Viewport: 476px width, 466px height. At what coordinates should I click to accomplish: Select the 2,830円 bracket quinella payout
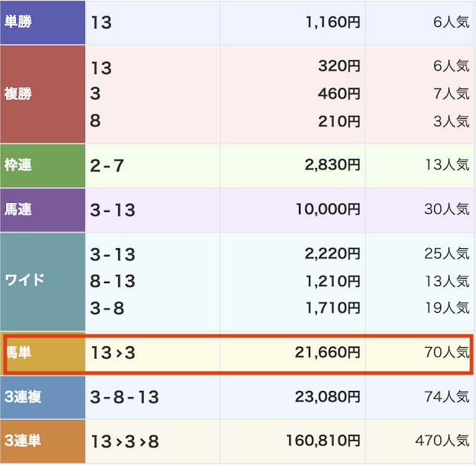pyautogui.click(x=332, y=166)
